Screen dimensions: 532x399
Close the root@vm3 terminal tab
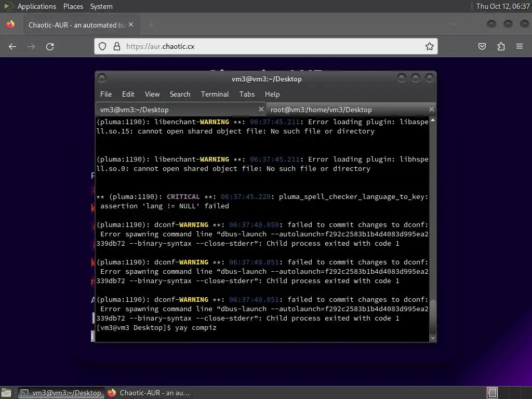pos(431,109)
